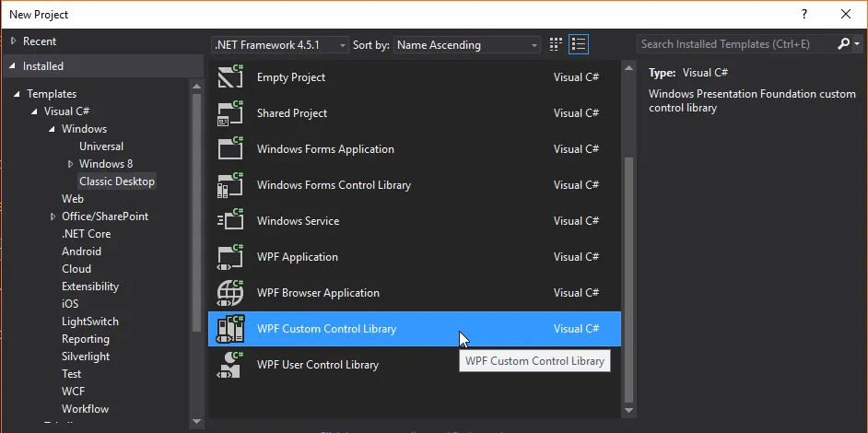Select the Reporting category

[86, 339]
